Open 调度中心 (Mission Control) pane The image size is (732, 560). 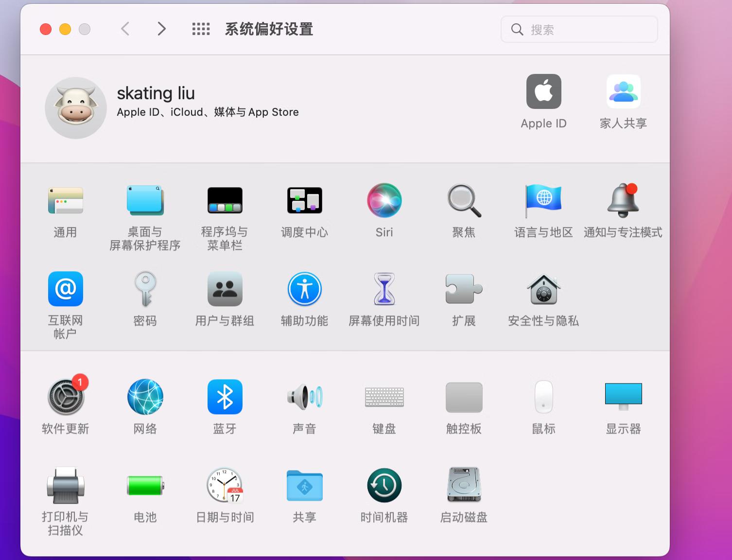coord(304,200)
